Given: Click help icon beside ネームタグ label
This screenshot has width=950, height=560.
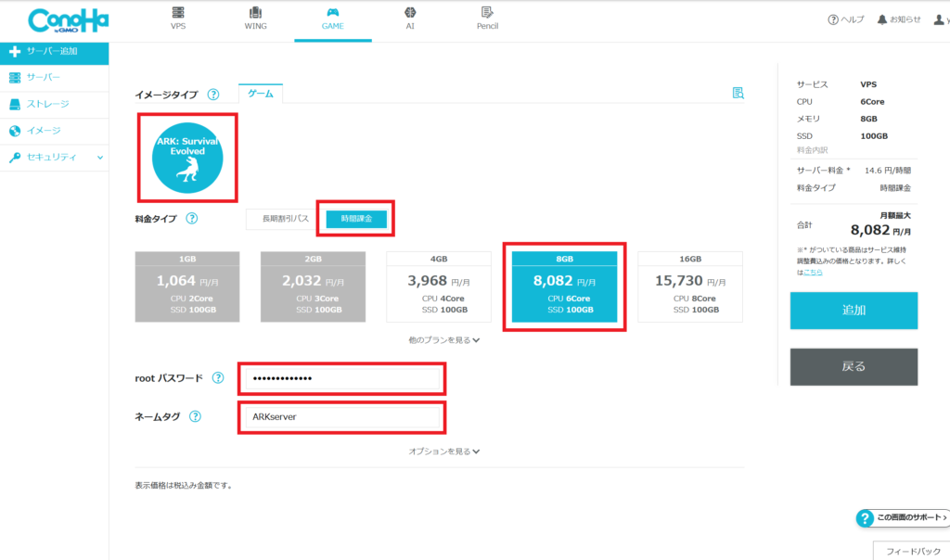Looking at the screenshot, I should point(195,417).
